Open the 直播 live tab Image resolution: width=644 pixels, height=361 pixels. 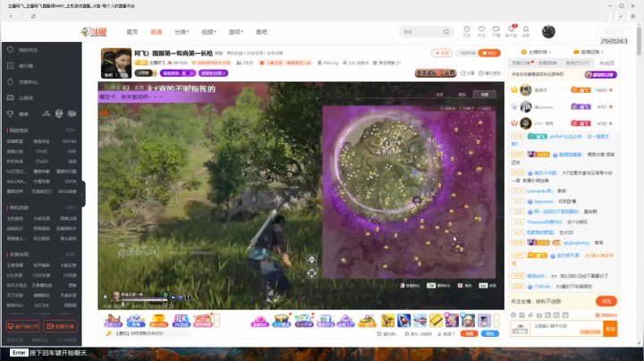click(x=156, y=32)
